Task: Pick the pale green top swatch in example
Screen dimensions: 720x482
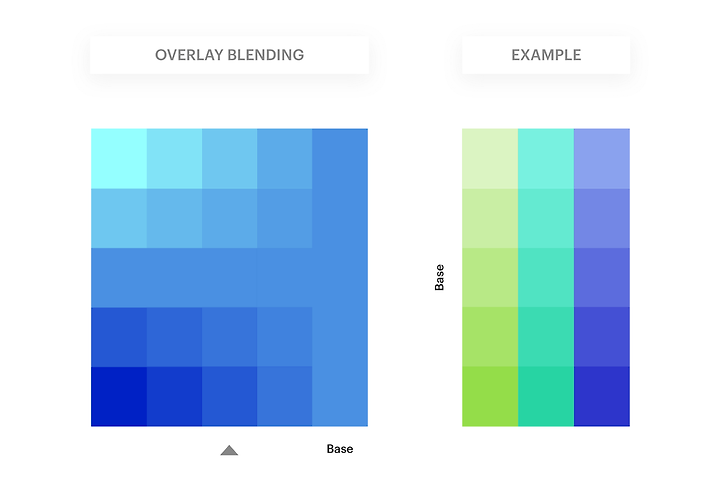Action: click(x=490, y=159)
